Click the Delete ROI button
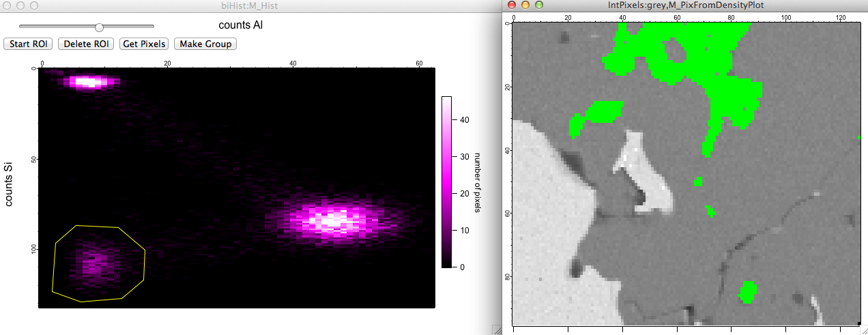 click(x=87, y=44)
